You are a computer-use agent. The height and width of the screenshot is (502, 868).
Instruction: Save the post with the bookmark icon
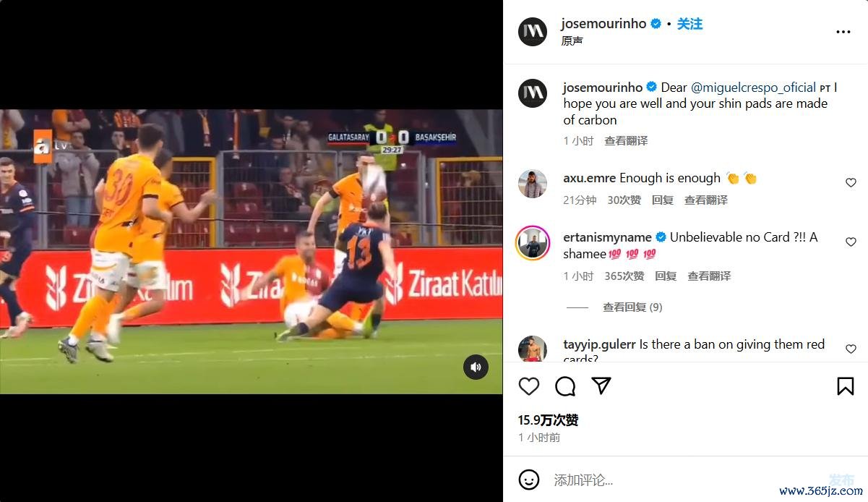tap(845, 386)
